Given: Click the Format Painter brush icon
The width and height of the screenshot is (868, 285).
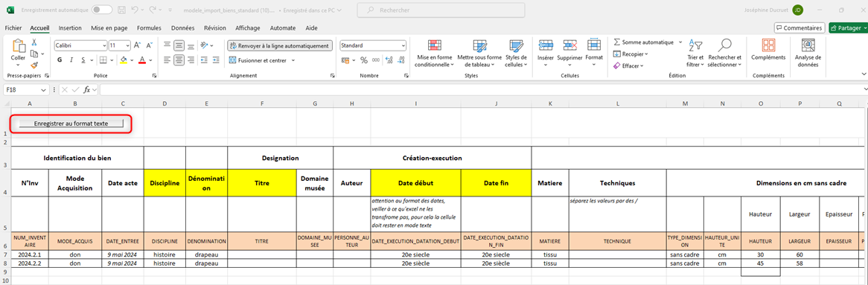Looking at the screenshot, I should tap(34, 65).
